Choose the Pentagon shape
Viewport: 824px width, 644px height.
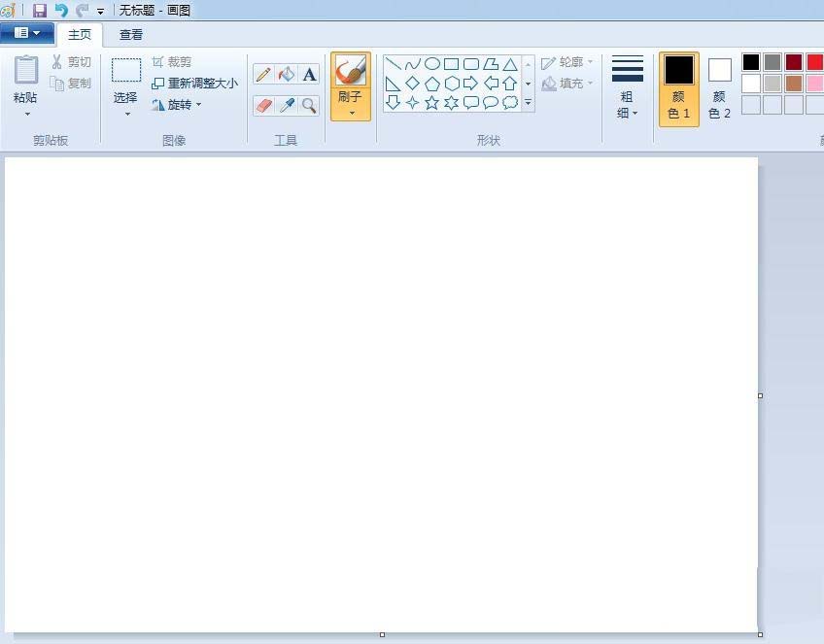point(432,84)
